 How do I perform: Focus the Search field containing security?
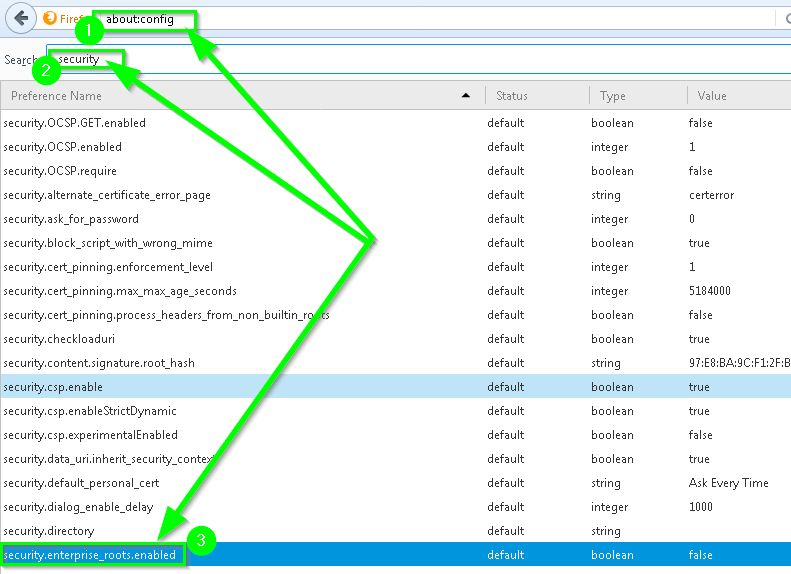419,59
